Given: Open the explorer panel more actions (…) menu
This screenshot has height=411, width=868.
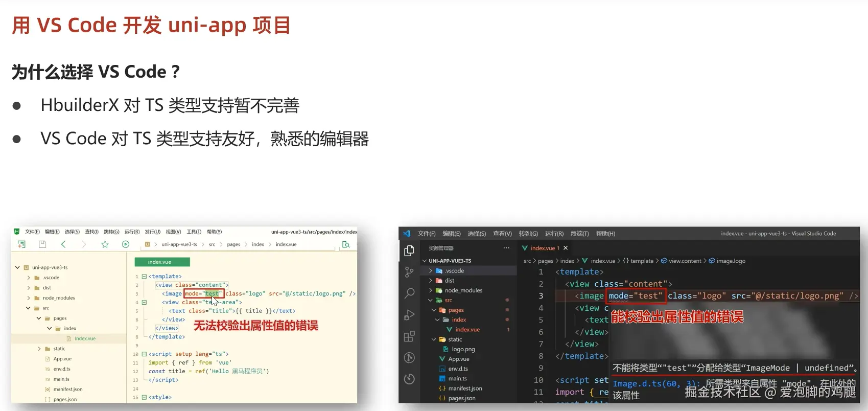Looking at the screenshot, I should (x=506, y=248).
